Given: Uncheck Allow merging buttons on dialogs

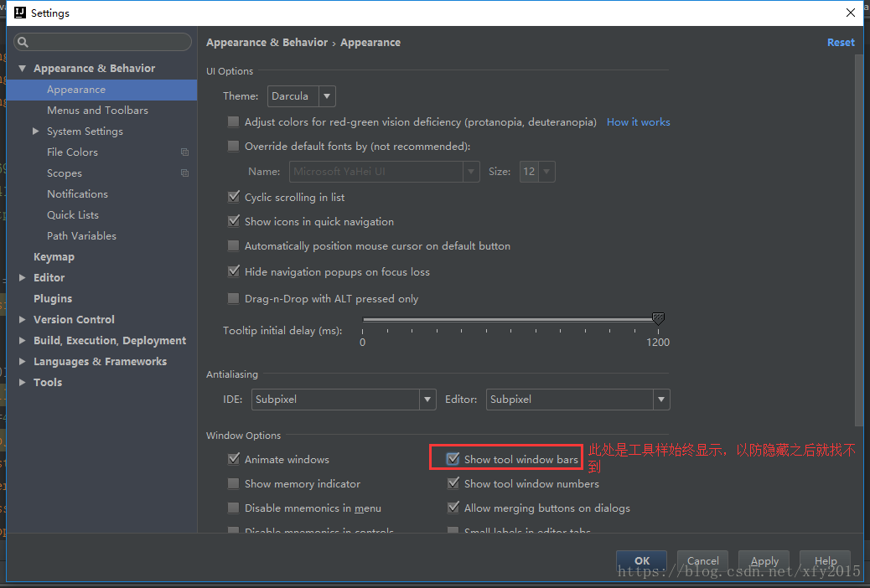Looking at the screenshot, I should pos(453,508).
